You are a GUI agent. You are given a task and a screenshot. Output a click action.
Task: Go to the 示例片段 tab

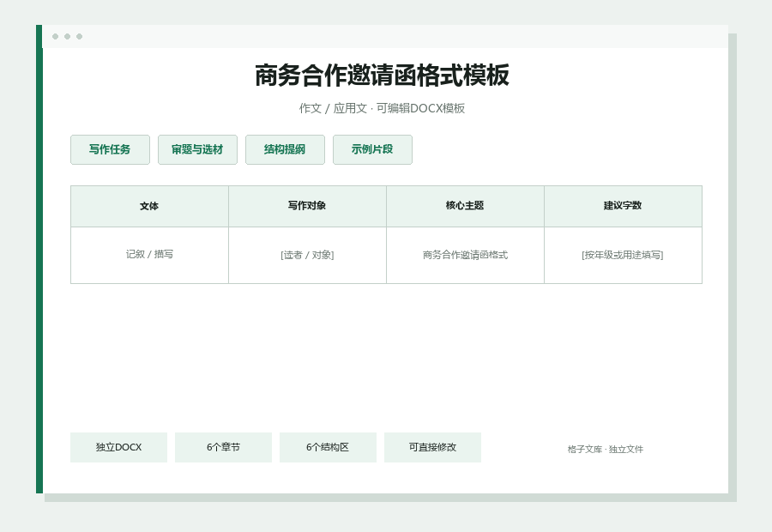[x=372, y=150]
